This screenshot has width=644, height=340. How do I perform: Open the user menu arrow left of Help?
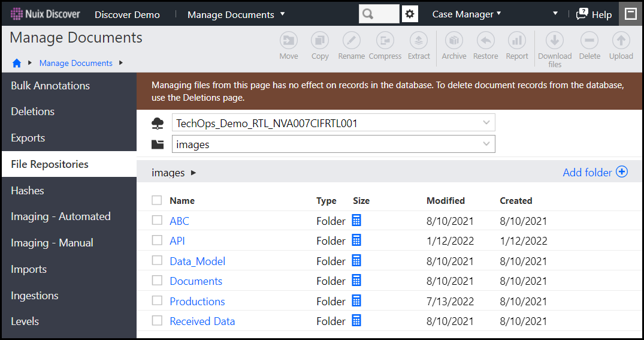(x=555, y=14)
